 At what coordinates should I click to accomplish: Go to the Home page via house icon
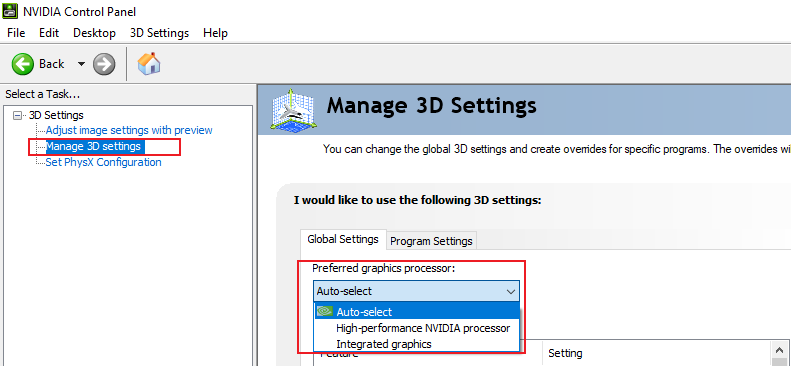pos(149,64)
